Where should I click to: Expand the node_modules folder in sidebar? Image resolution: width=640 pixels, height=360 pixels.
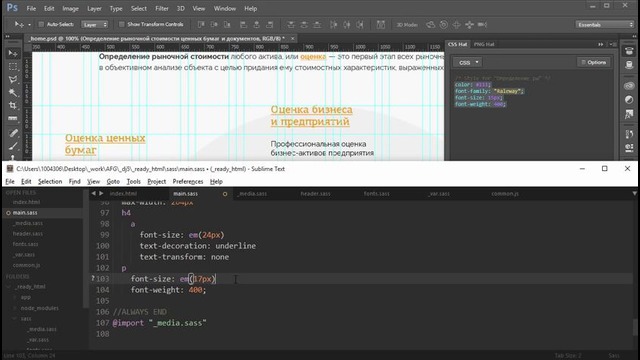point(15,308)
